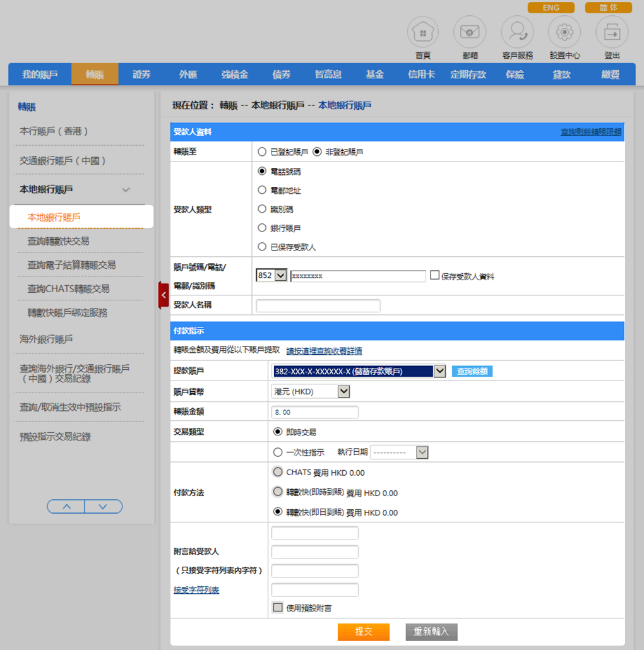This screenshot has height=650, width=644.
Task: Open the 首頁 home icon
Action: pos(422,32)
